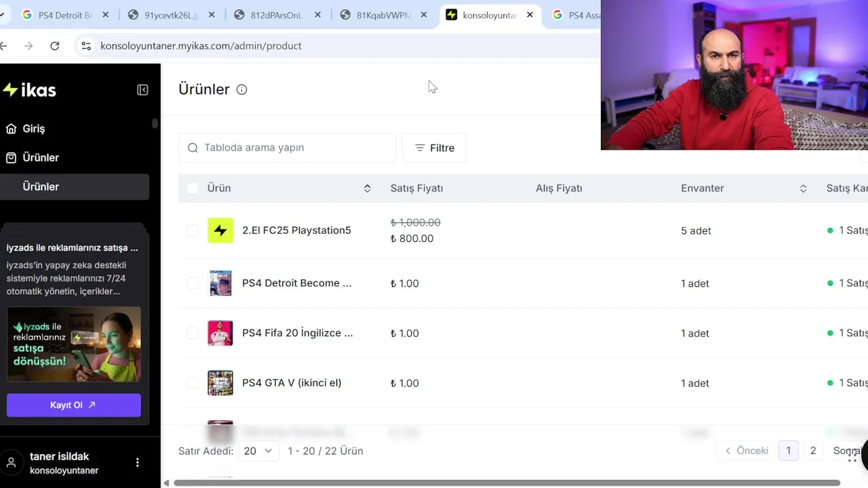
Task: Switch to PS4 Assa browser tab
Action: click(x=573, y=15)
